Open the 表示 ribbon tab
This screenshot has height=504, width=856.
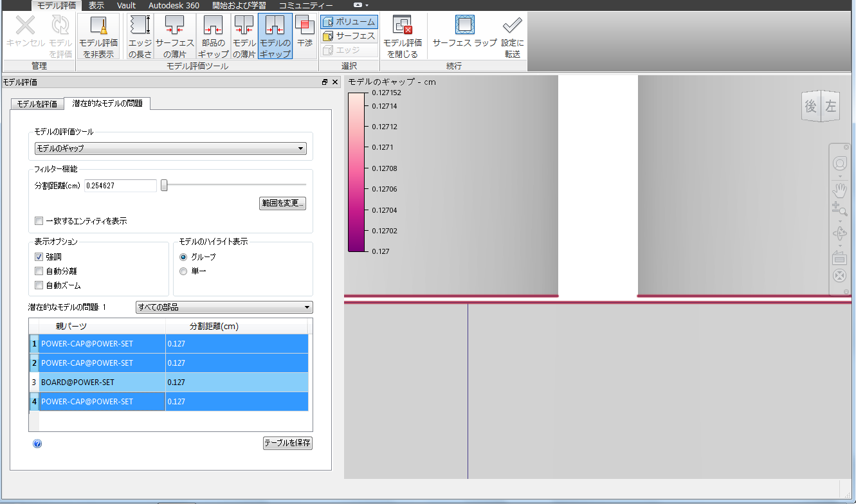(x=96, y=5)
